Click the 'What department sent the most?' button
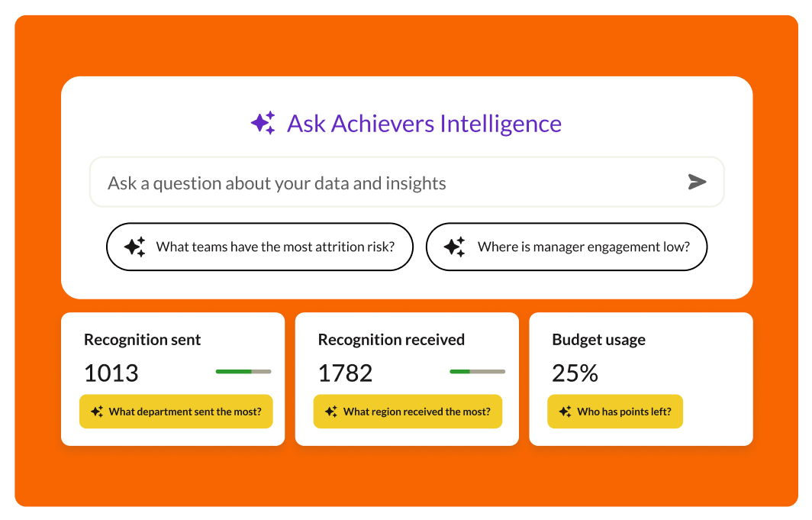The width and height of the screenshot is (812, 520). 176,411
